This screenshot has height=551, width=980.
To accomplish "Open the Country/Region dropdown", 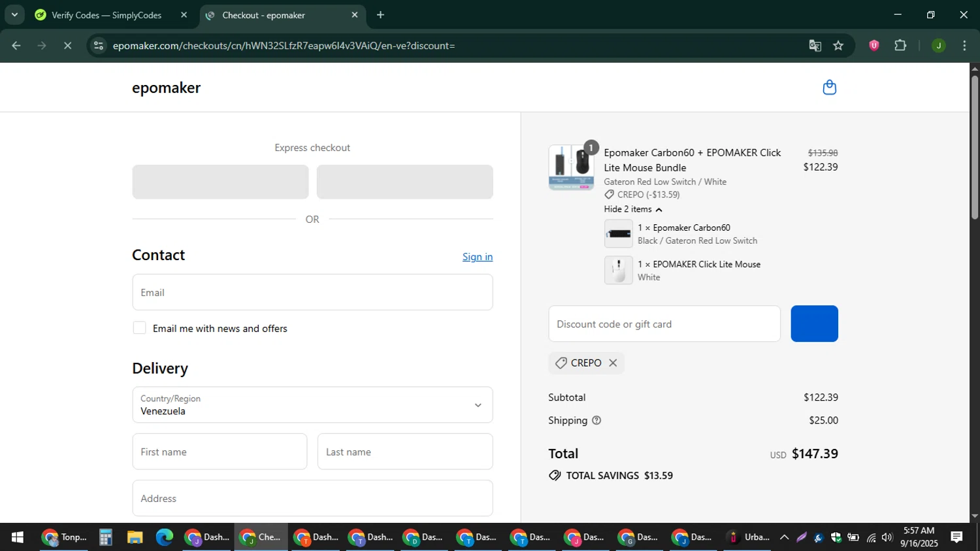I will click(312, 405).
